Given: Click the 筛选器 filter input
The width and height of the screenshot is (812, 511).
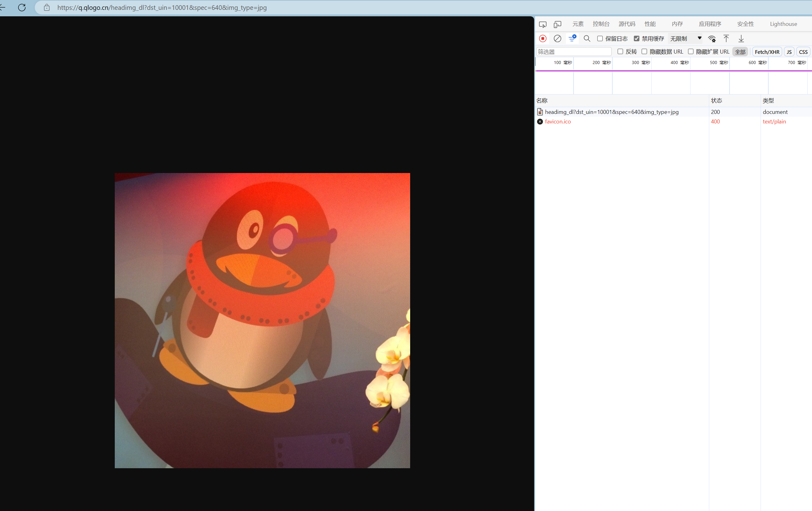Looking at the screenshot, I should click(574, 52).
